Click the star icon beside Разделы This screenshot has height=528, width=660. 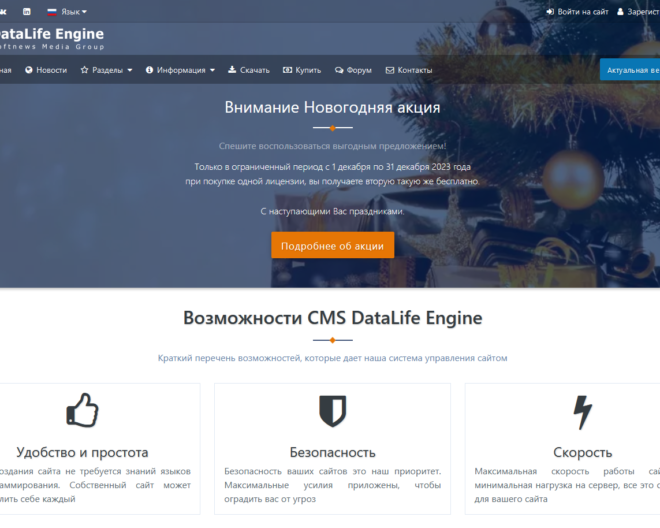tap(84, 70)
